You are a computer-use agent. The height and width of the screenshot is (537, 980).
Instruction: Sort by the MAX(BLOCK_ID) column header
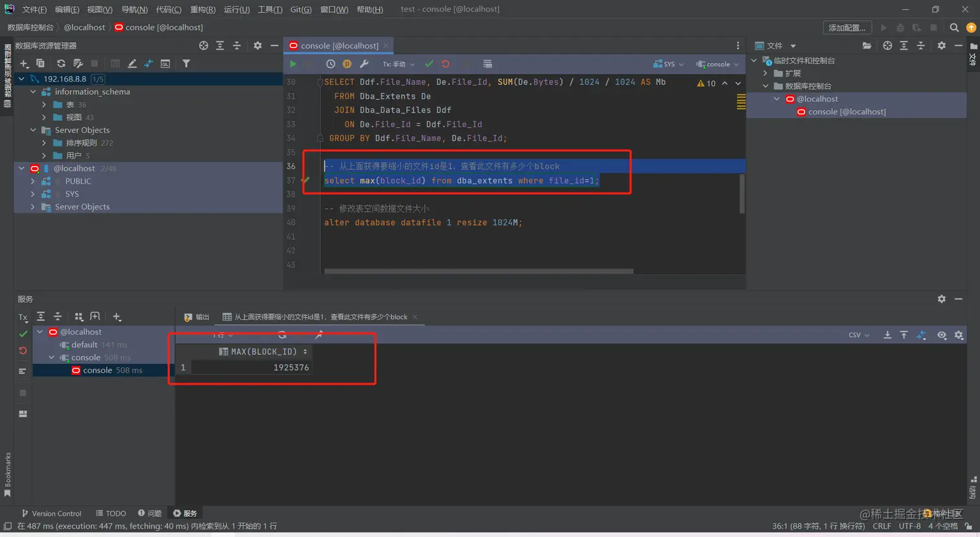262,352
